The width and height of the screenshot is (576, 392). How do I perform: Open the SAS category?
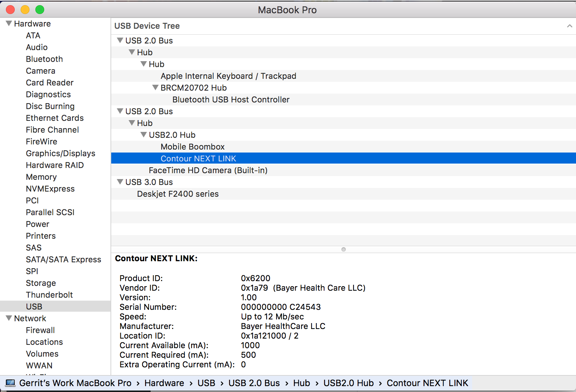[34, 248]
